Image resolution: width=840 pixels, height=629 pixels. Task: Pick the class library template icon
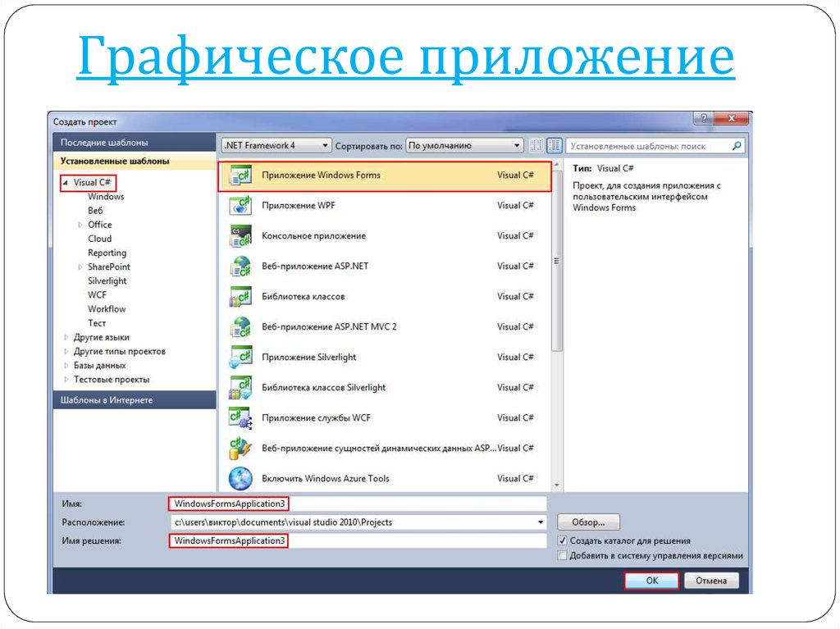[240, 297]
